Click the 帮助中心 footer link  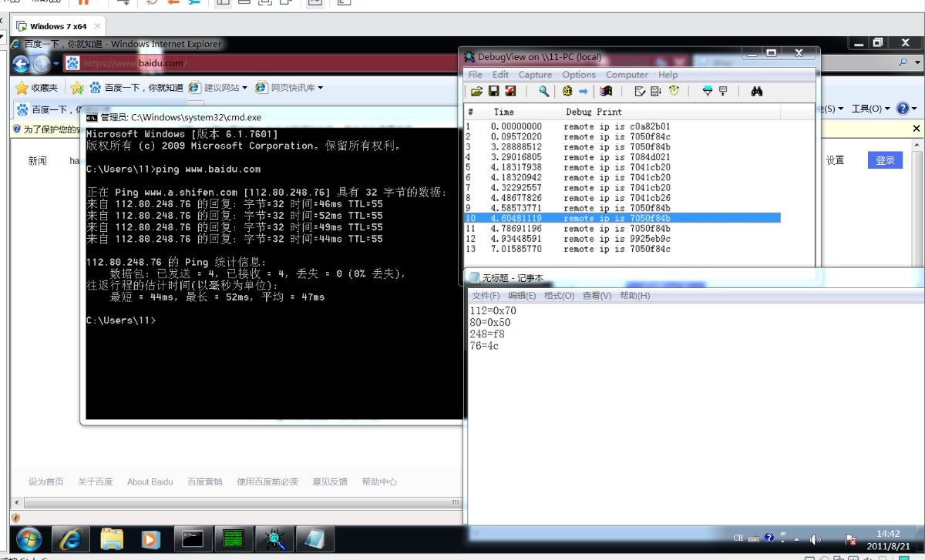(x=379, y=482)
